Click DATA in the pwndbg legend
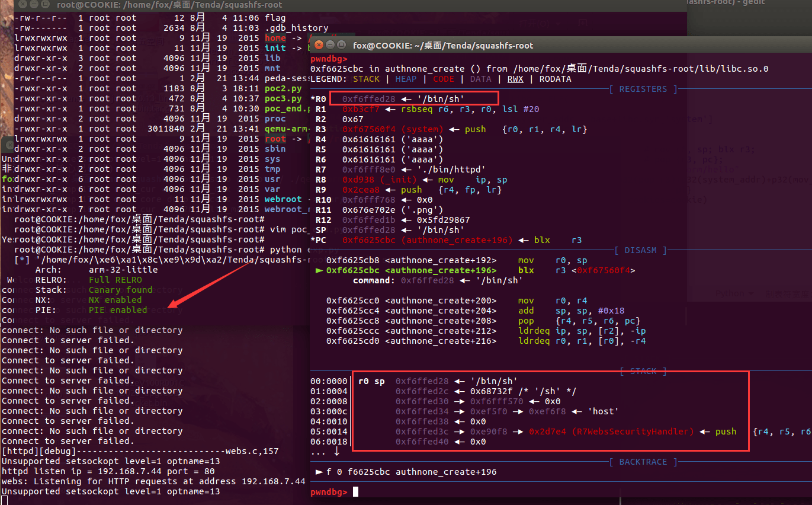The image size is (812, 505). pos(480,79)
